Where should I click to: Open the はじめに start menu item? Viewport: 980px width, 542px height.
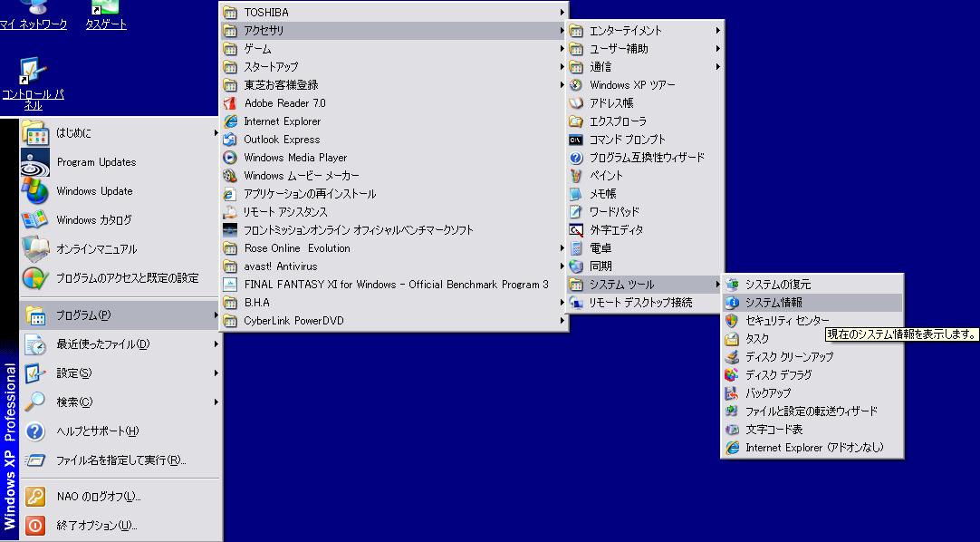tap(120, 132)
